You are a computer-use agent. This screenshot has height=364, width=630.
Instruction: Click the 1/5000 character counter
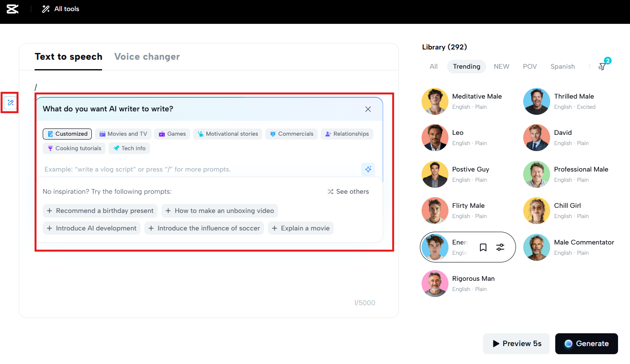364,303
